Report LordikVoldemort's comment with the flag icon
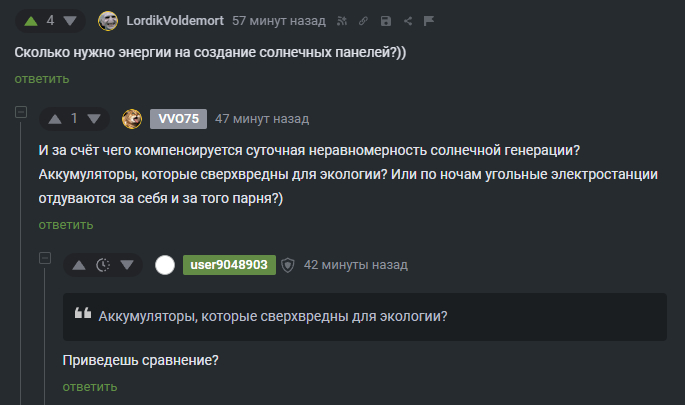The width and height of the screenshot is (685, 405). click(429, 21)
